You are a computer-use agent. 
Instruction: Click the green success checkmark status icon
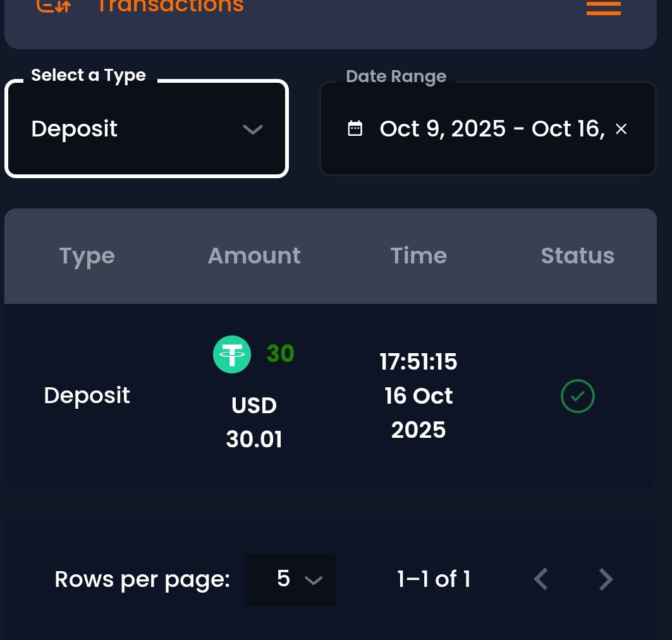[x=578, y=396]
